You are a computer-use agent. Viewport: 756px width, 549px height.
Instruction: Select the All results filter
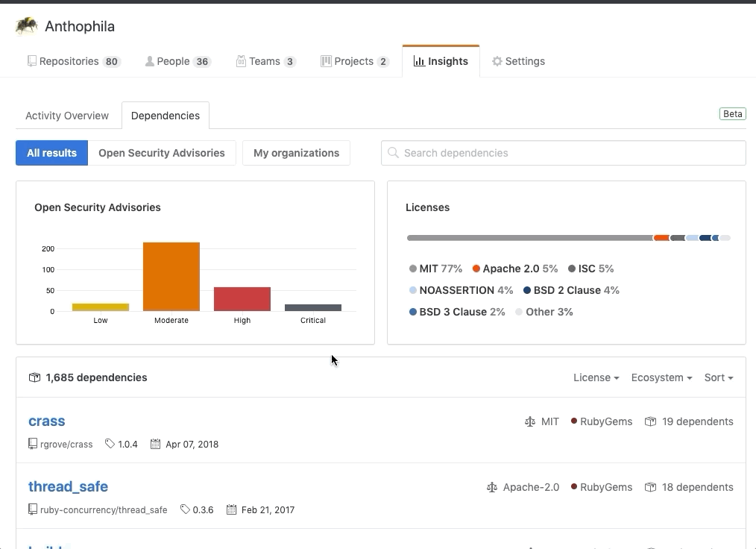click(x=51, y=153)
